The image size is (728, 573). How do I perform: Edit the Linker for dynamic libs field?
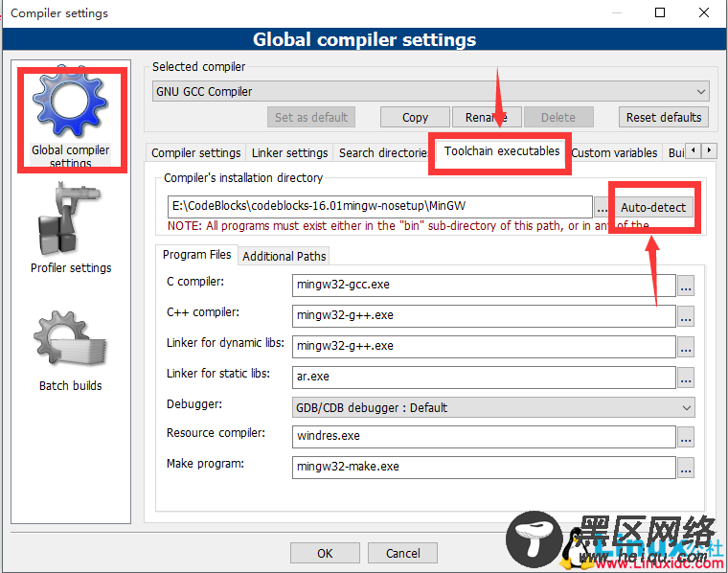point(484,347)
